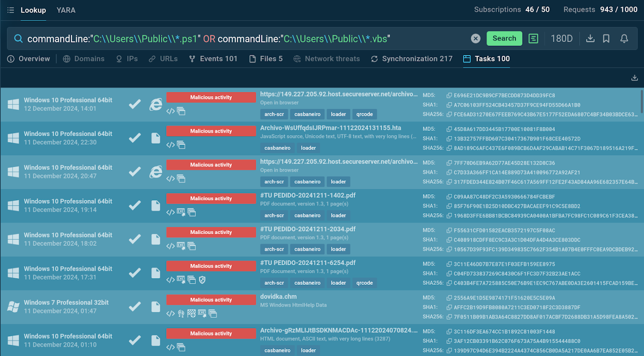Run the query with Search button
Image resolution: width=644 pixels, height=356 pixels.
pyautogui.click(x=504, y=39)
